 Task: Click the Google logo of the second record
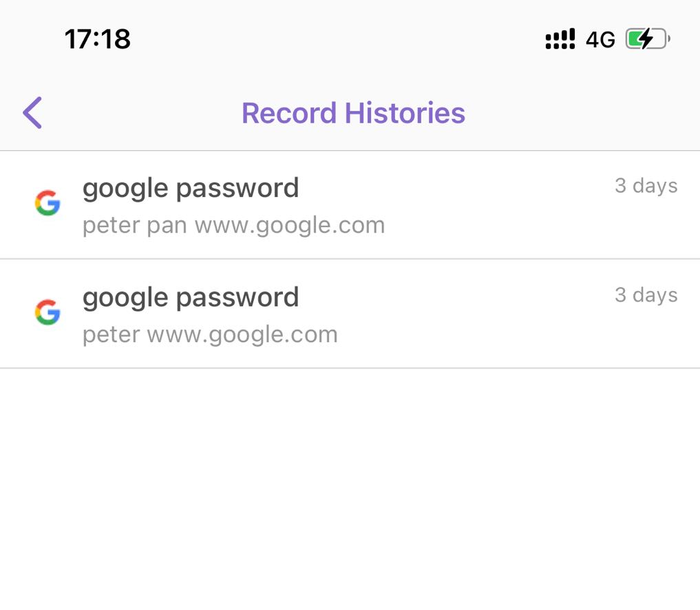[x=47, y=313]
